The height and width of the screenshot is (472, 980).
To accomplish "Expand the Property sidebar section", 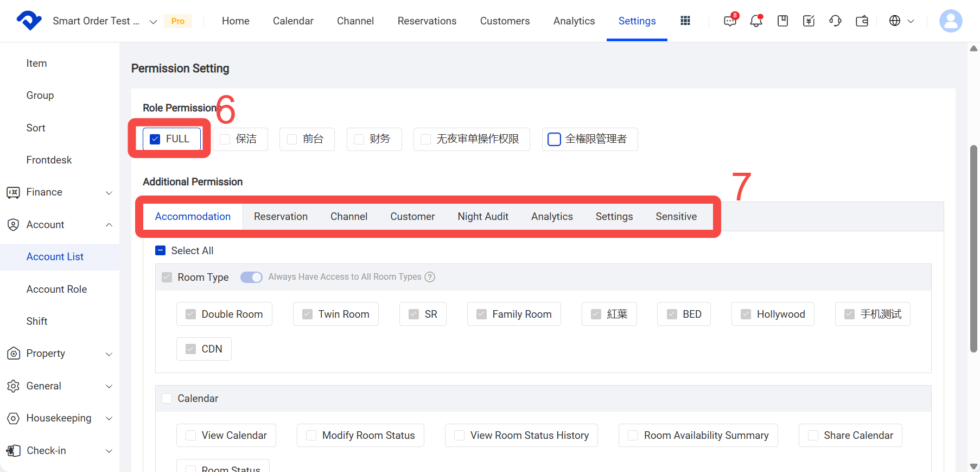I will [109, 354].
